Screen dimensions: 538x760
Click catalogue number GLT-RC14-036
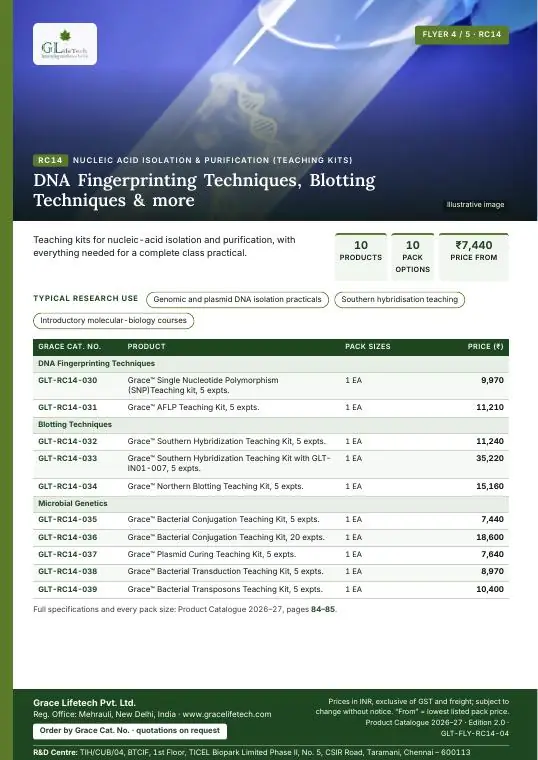click(x=68, y=538)
